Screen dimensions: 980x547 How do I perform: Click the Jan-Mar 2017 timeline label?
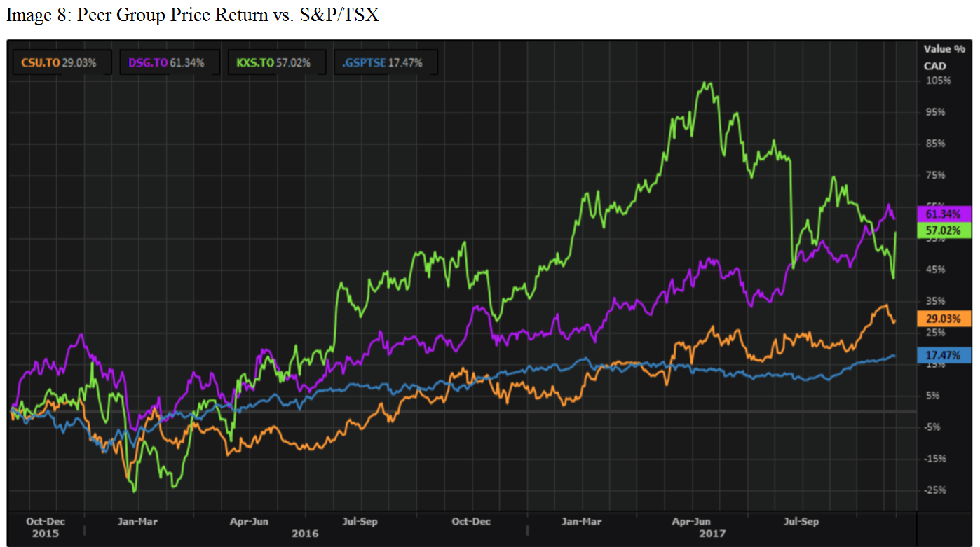[x=583, y=521]
